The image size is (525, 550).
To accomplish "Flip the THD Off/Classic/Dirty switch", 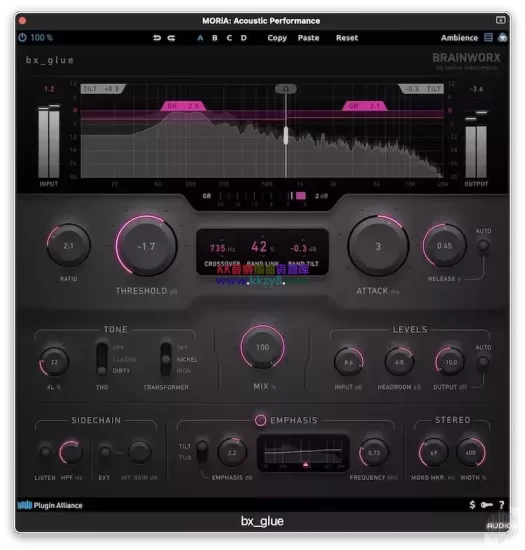I will [x=102, y=359].
